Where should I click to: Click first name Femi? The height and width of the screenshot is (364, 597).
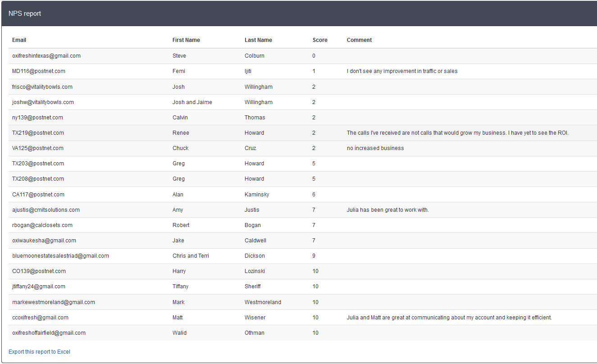tap(179, 71)
